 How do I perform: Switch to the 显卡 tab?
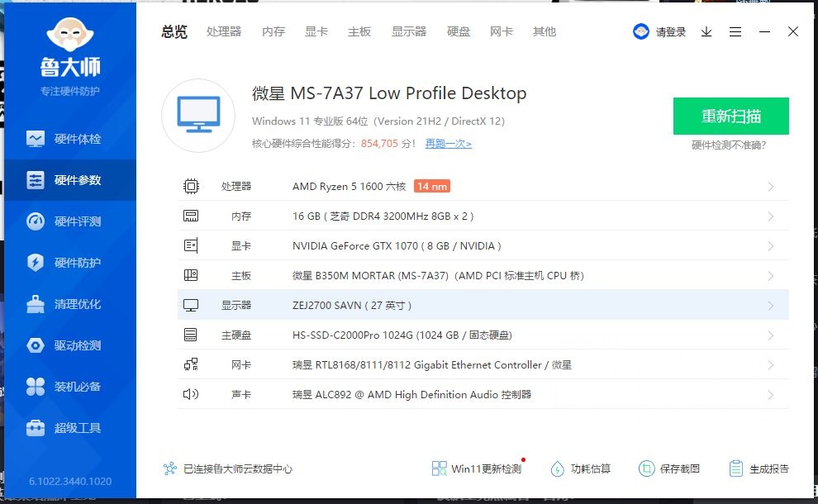pyautogui.click(x=316, y=31)
